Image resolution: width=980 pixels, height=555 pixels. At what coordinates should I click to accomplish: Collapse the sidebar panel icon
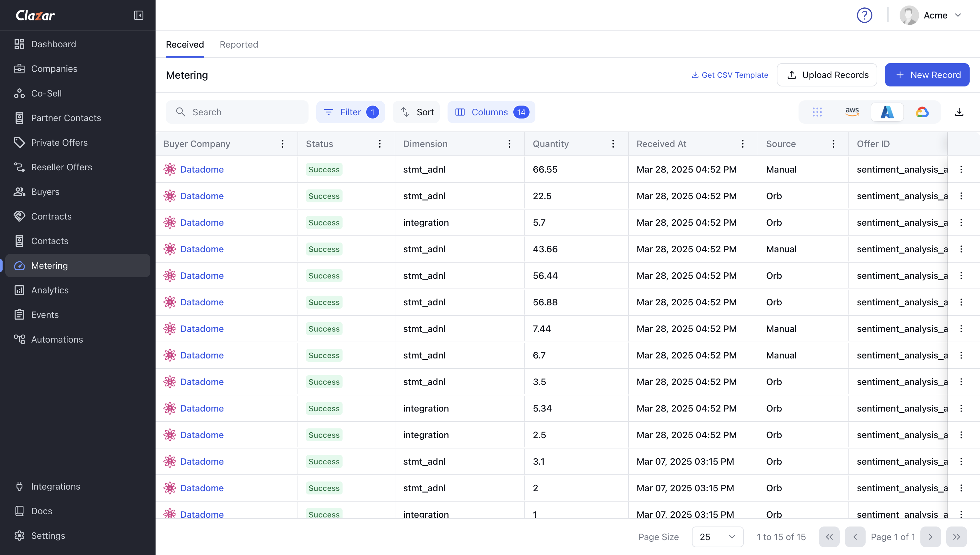(x=138, y=15)
